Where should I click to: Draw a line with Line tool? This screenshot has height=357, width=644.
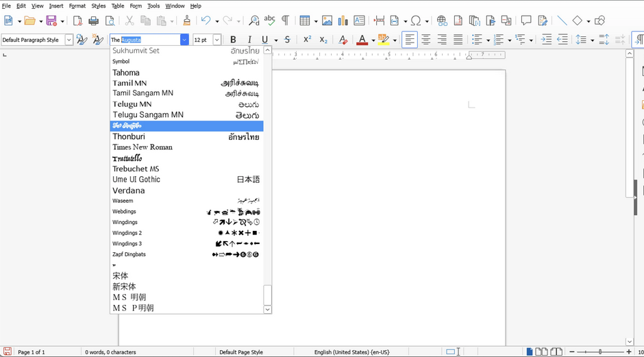click(x=562, y=21)
